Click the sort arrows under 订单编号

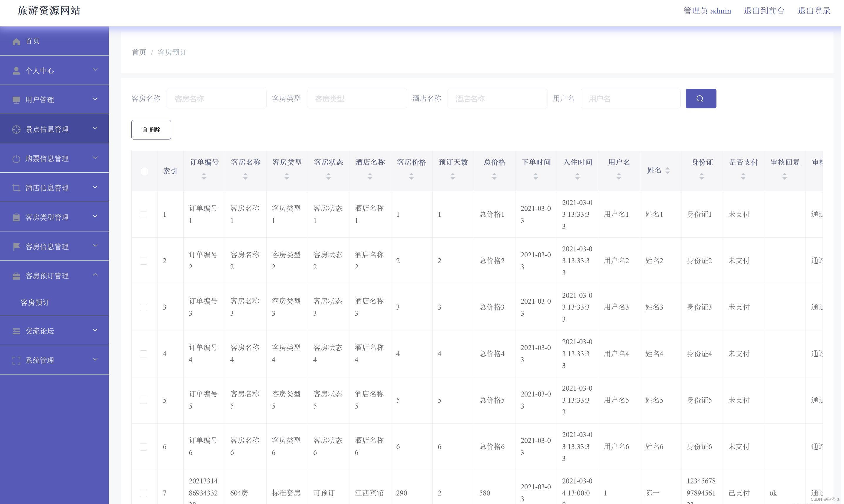click(204, 176)
